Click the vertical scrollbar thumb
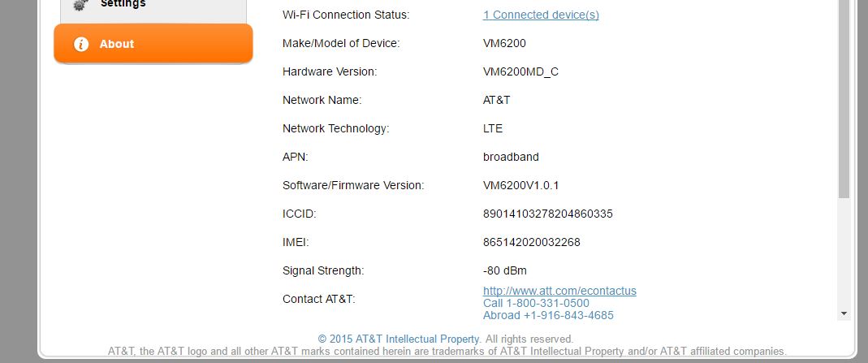The height and width of the screenshot is (363, 868). coord(844,97)
